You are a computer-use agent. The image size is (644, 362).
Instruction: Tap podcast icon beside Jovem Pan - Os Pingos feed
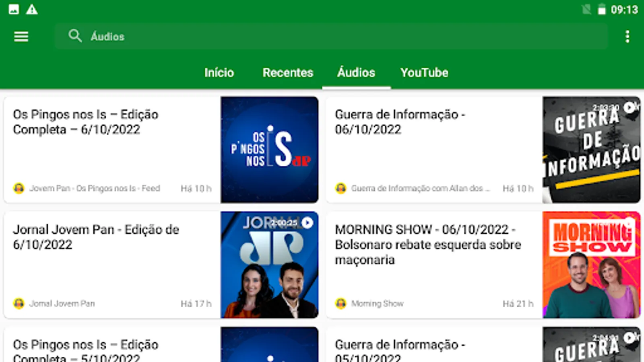coord(19,188)
